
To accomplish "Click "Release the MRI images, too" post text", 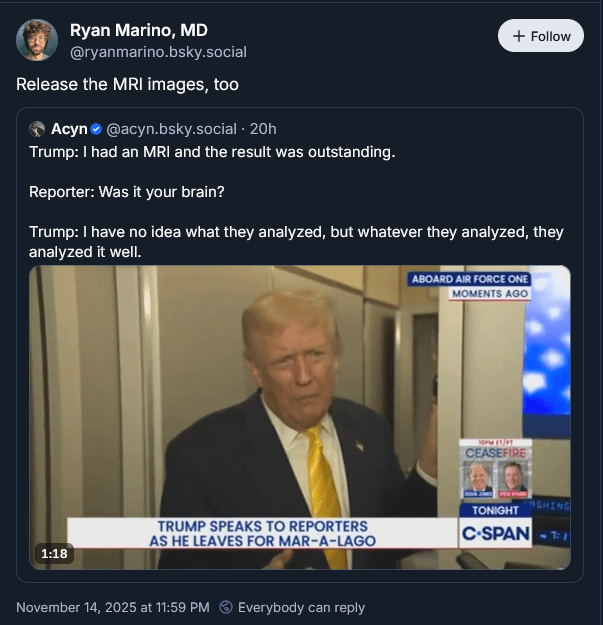I will 127,84.
